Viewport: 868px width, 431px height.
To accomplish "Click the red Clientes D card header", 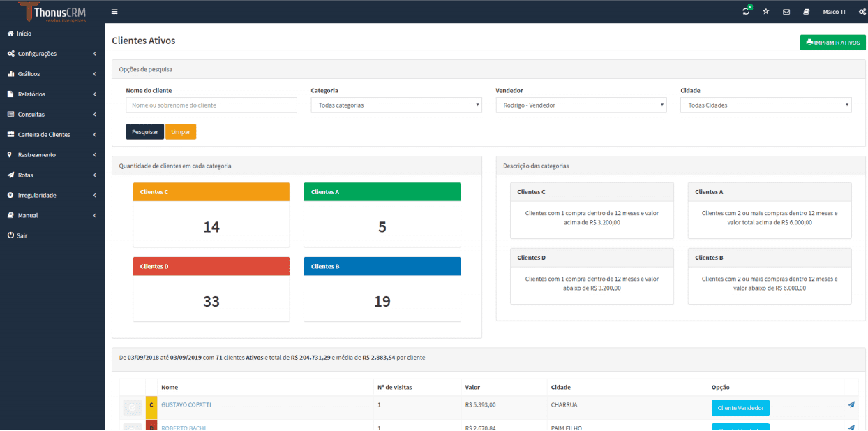I will (x=211, y=267).
